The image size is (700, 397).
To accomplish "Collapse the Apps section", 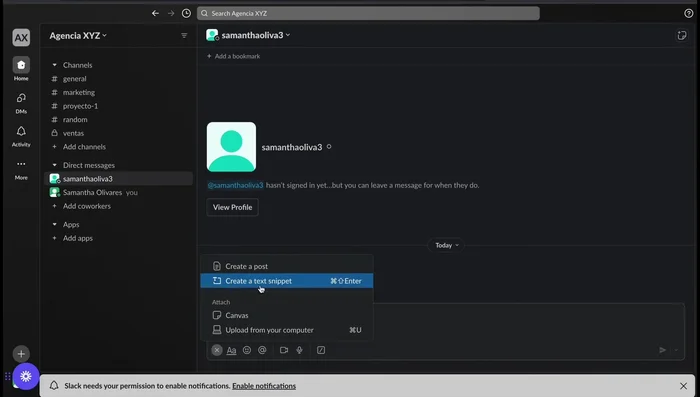I will [x=54, y=225].
